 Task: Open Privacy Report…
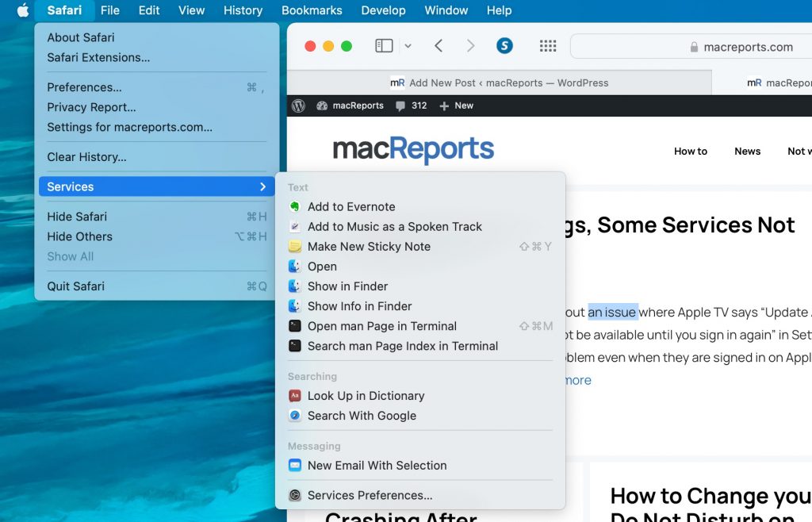[156, 107]
